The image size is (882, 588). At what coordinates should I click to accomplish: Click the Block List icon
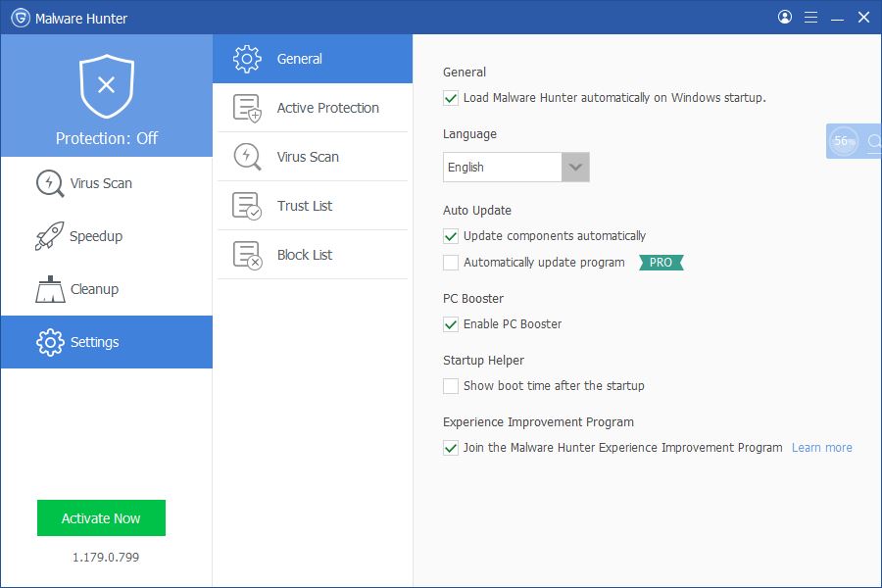click(247, 255)
